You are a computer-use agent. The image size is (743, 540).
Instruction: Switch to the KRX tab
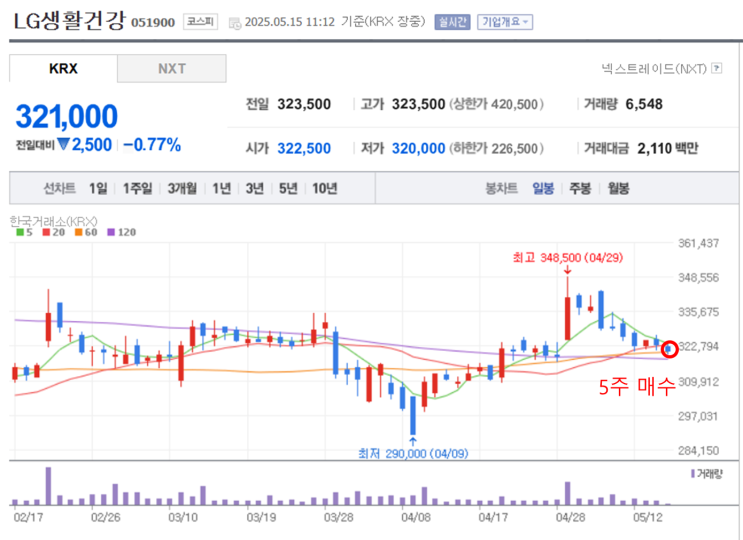click(x=63, y=69)
